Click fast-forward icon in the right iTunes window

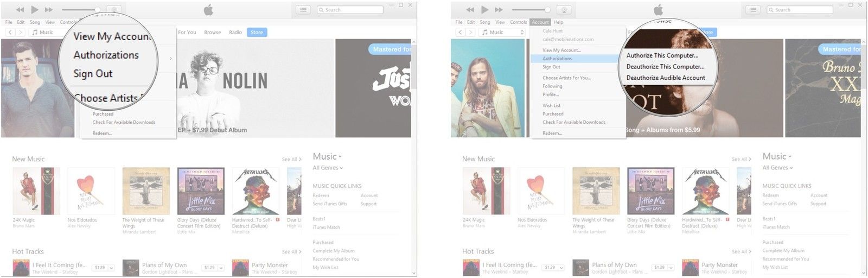(499, 10)
